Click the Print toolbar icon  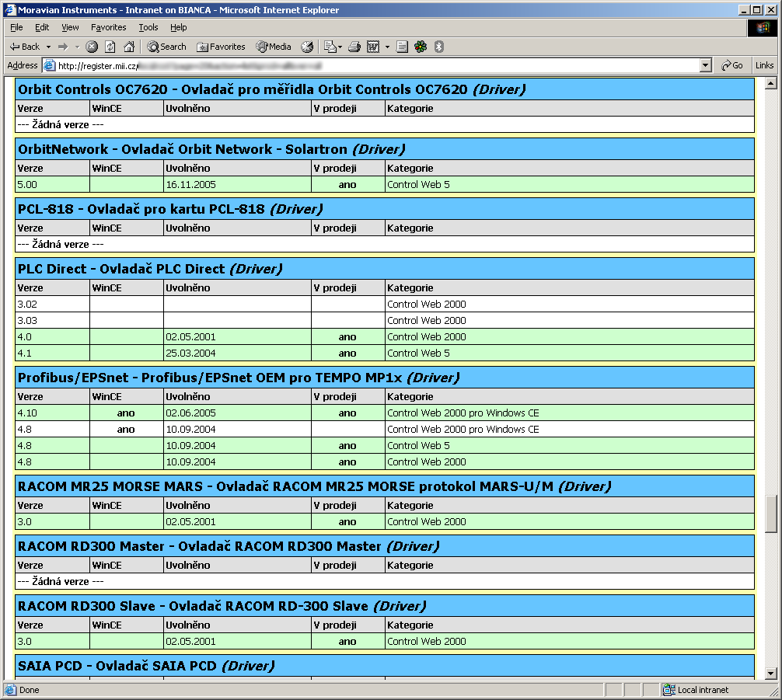(x=354, y=47)
